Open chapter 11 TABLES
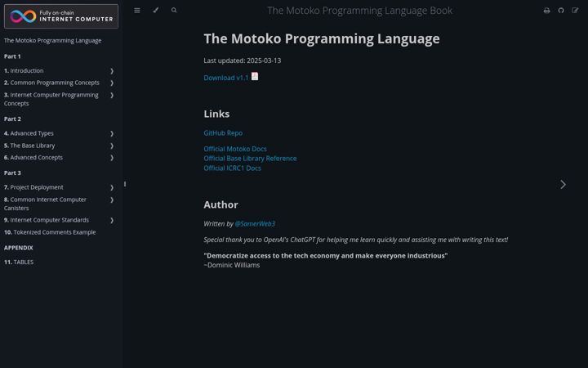Viewport: 588px width, 368px height. pos(19,263)
